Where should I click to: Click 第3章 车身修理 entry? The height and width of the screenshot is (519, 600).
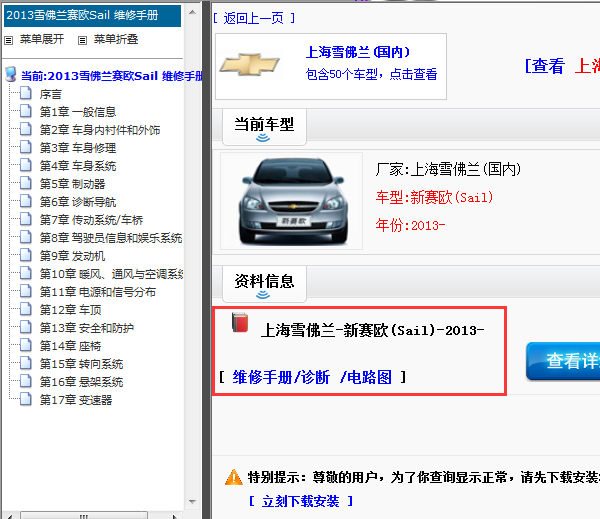coord(78,148)
